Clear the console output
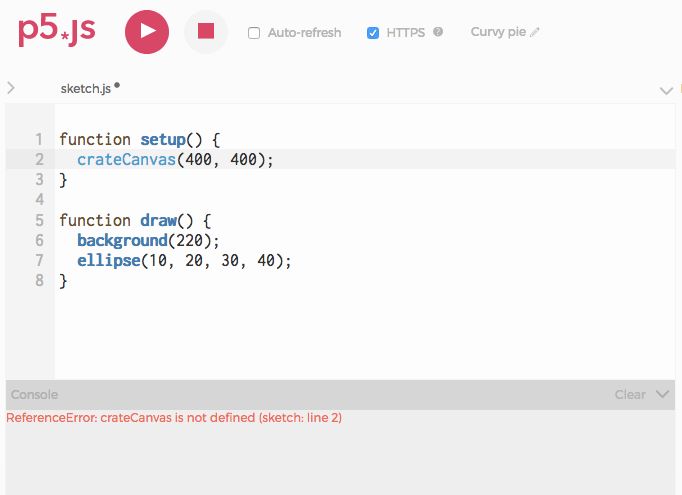The width and height of the screenshot is (682, 495). tap(629, 395)
